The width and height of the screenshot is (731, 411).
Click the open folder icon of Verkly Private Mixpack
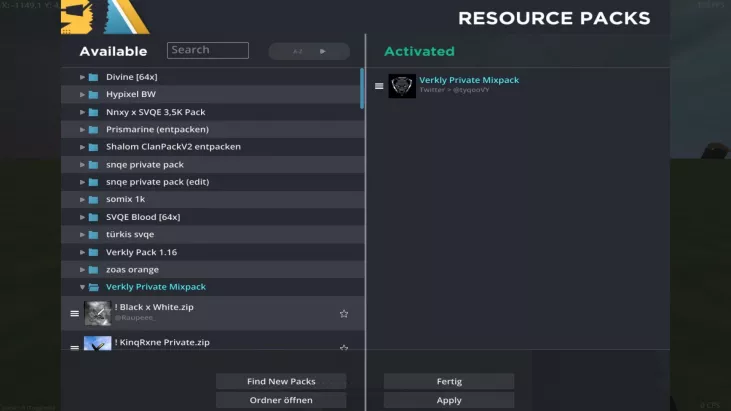[93, 287]
